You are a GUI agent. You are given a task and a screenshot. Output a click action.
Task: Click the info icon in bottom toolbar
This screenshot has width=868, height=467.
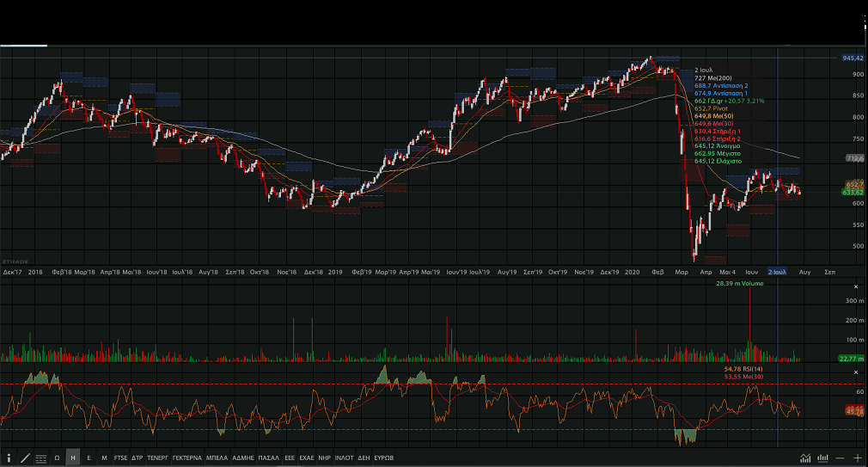pos(9,458)
